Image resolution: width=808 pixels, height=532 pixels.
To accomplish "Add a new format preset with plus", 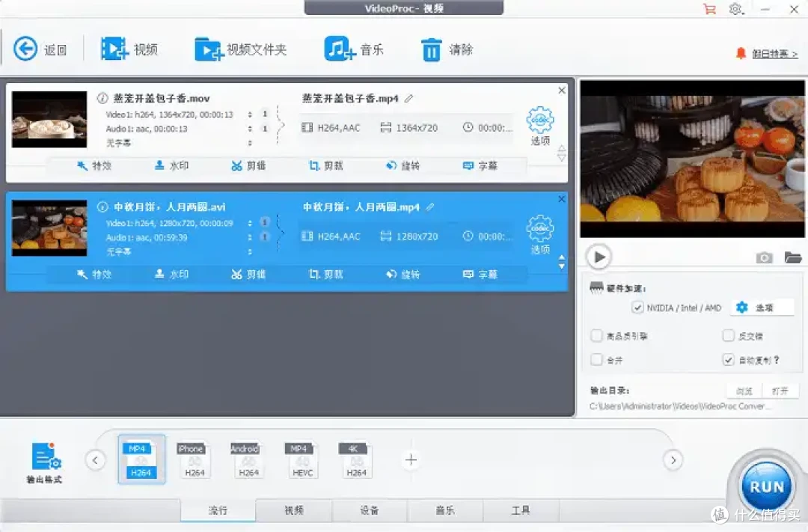I will click(411, 460).
